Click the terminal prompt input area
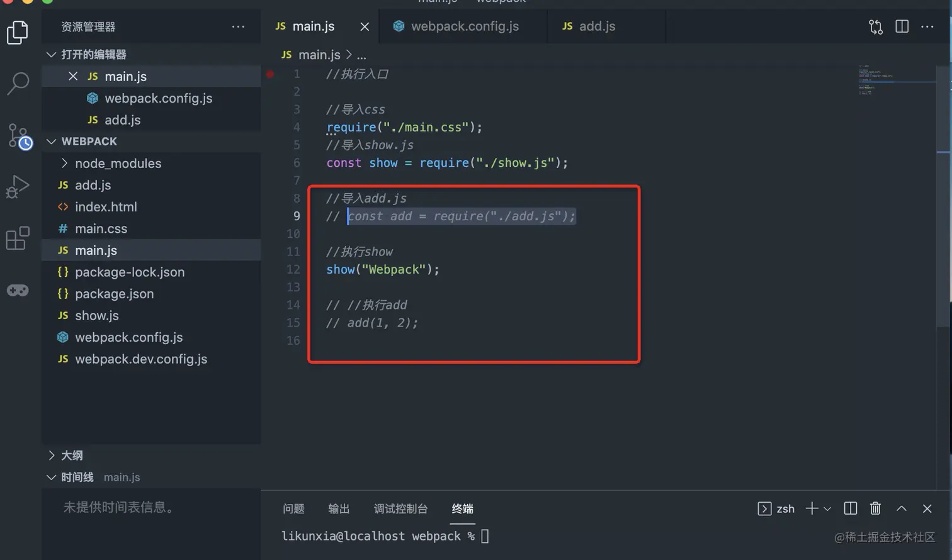 click(485, 536)
